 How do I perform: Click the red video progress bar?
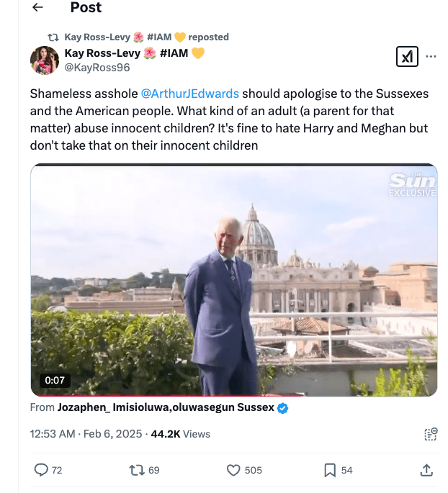[x=166, y=395]
